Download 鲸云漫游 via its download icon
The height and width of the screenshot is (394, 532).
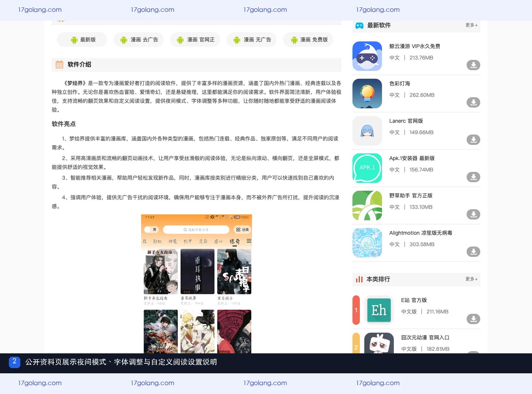coord(473,65)
